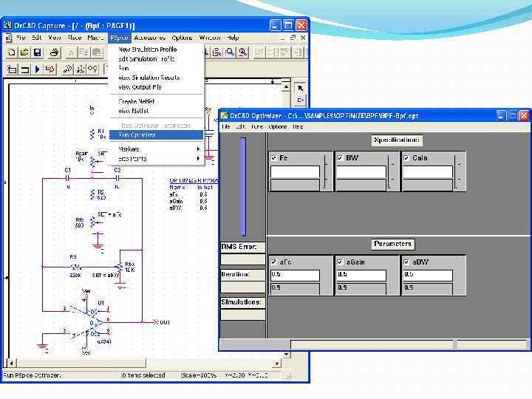The height and width of the screenshot is (399, 532).
Task: Click the OrCAD Capture title bar icon
Action: pos(7,25)
